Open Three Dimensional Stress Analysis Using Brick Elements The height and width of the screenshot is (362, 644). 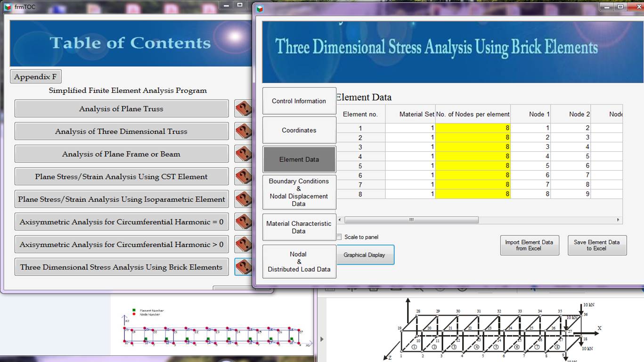(x=122, y=267)
